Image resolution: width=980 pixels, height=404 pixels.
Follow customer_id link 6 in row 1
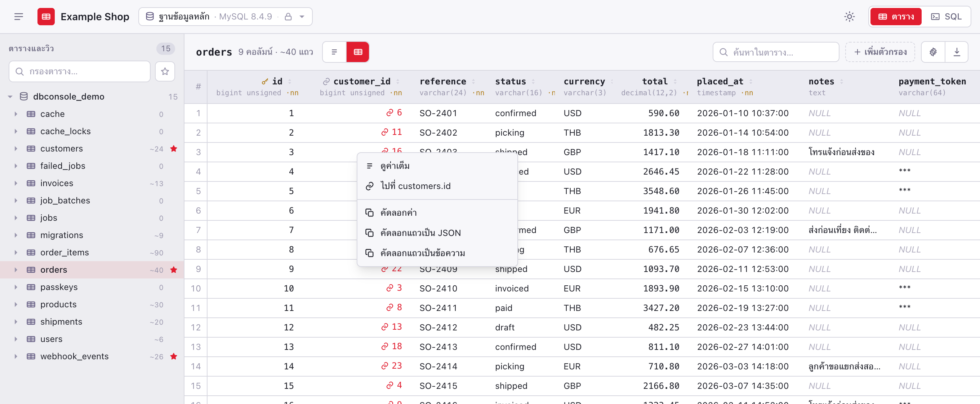[394, 113]
